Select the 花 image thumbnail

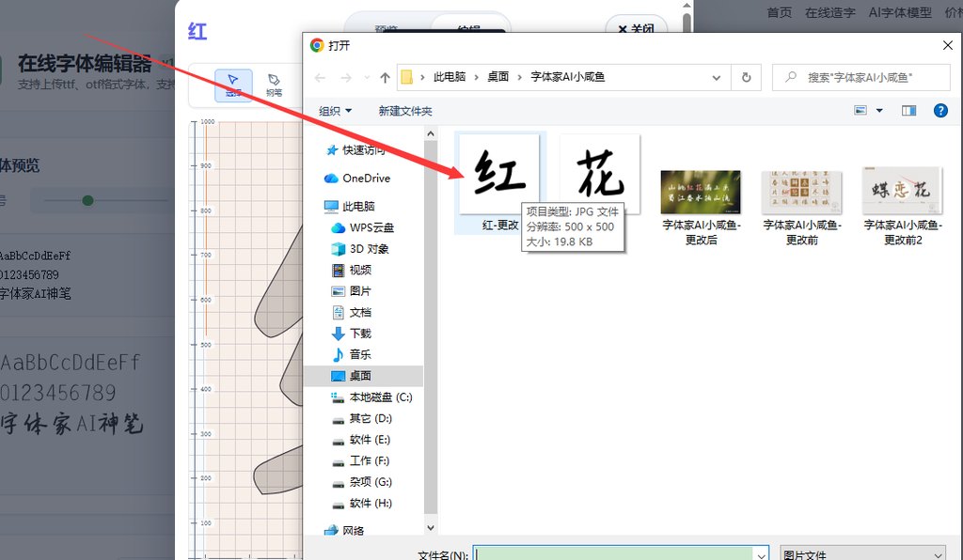[x=599, y=171]
